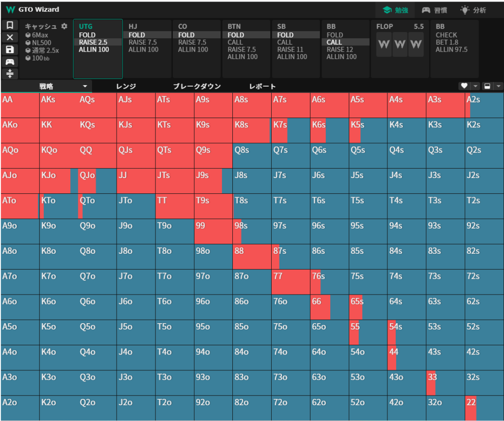This screenshot has height=421, width=504.
Task: Select BTN CALL action
Action: [x=235, y=42]
